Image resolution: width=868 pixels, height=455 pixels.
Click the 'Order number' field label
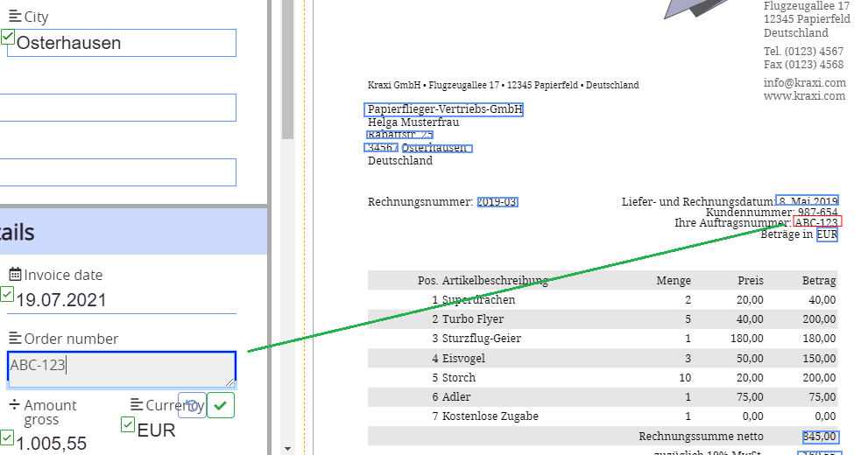click(72, 339)
